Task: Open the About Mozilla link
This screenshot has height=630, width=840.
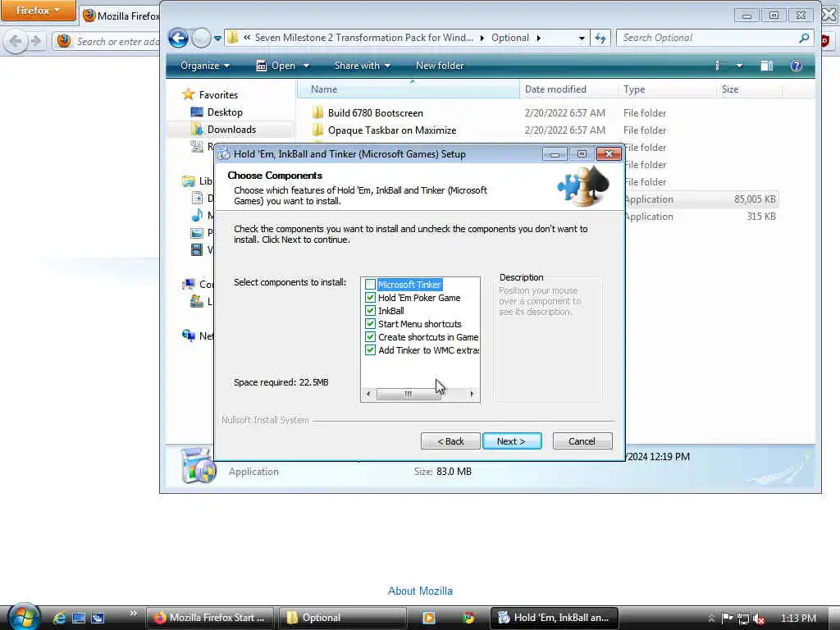Action: [420, 591]
